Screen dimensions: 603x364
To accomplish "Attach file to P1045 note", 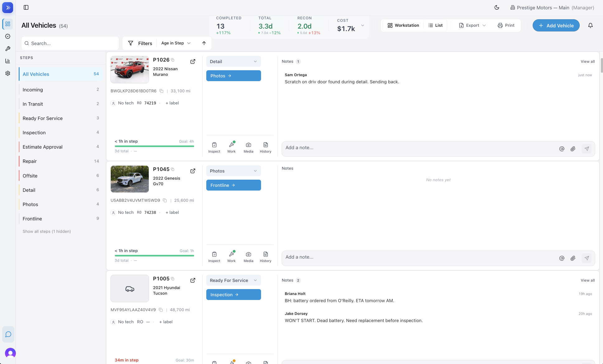I will (x=573, y=258).
